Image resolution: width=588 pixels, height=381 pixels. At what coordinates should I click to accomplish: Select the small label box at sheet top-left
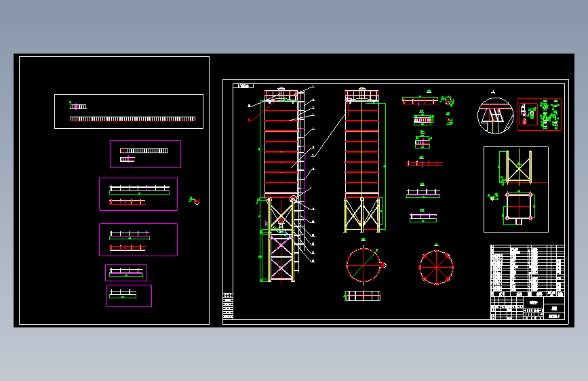click(x=243, y=86)
